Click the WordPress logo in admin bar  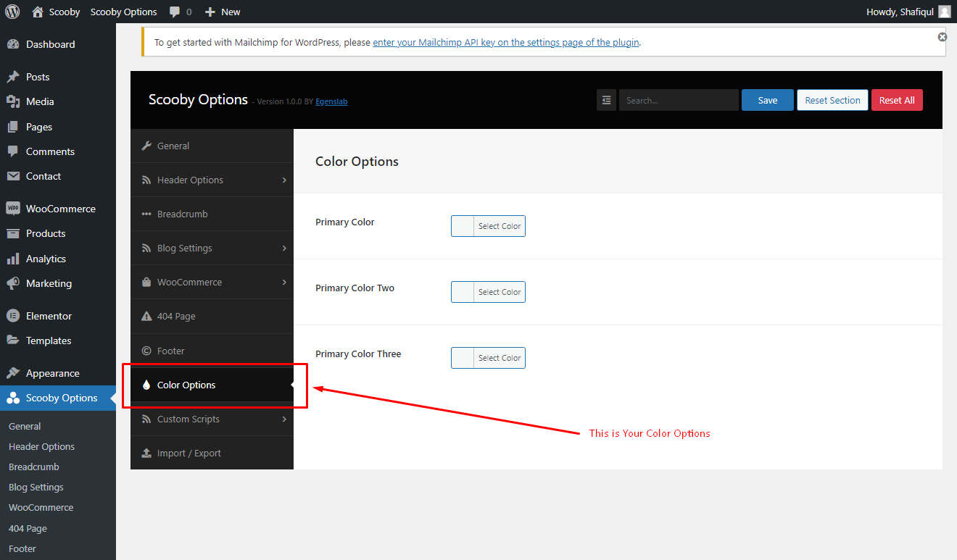click(12, 12)
